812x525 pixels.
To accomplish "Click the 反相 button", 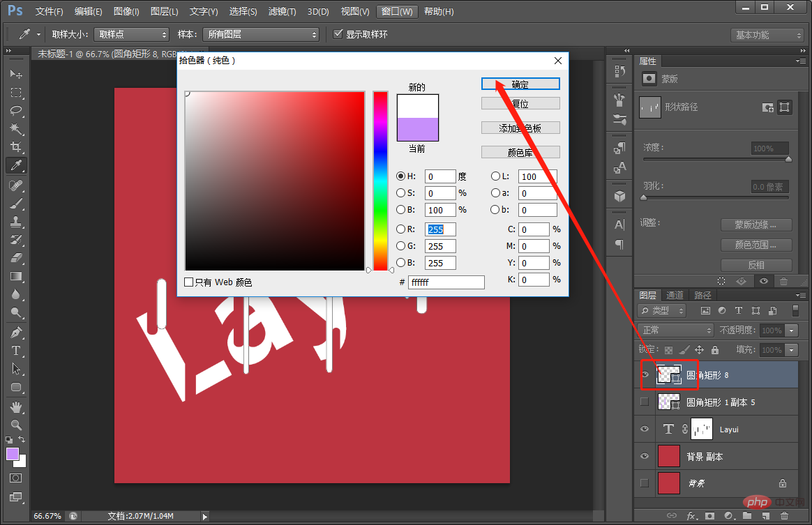I will pos(756,265).
